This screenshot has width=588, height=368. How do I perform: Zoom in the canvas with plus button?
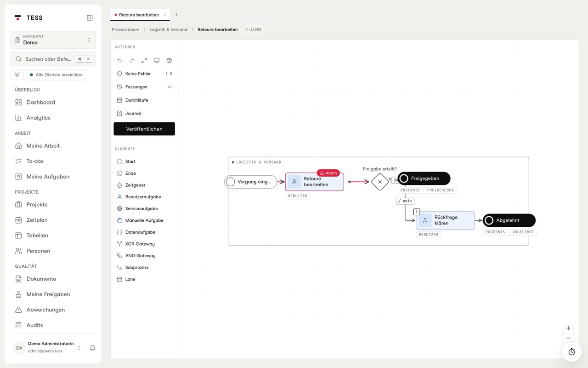pyautogui.click(x=568, y=328)
